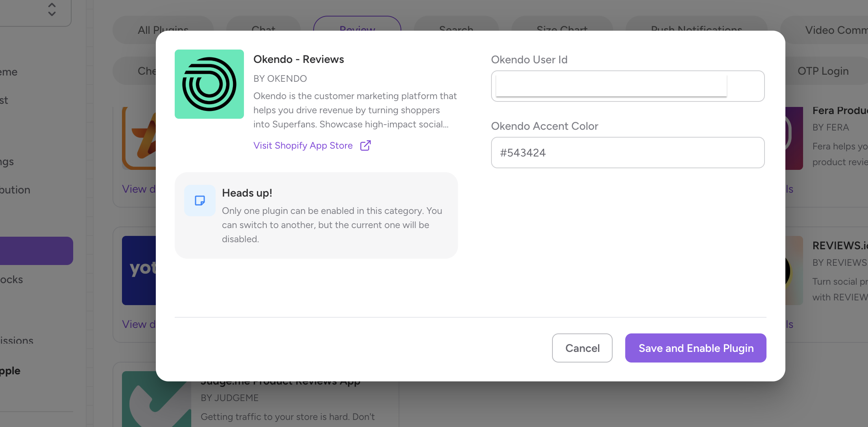Select the Search plugins tab
Screen dimensions: 868x427
pyautogui.click(x=456, y=24)
